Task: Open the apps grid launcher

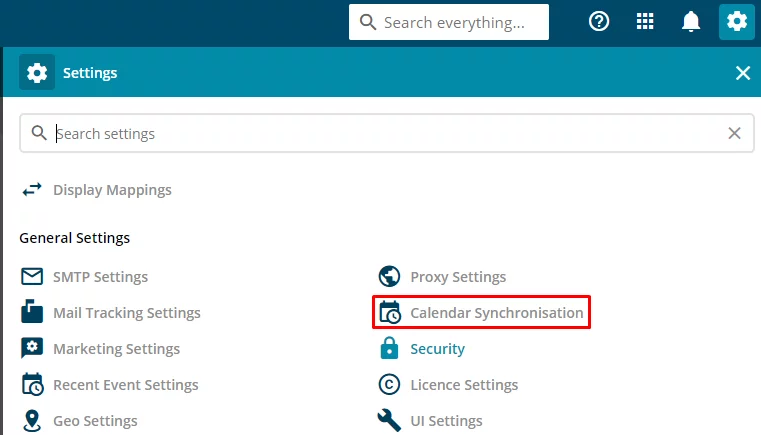Action: (x=645, y=21)
